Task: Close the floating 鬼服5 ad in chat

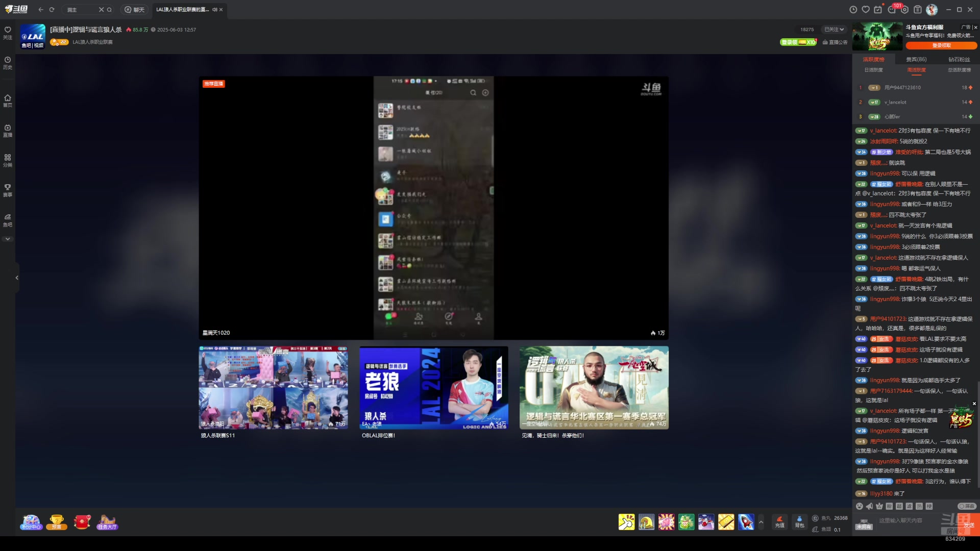Action: (974, 404)
